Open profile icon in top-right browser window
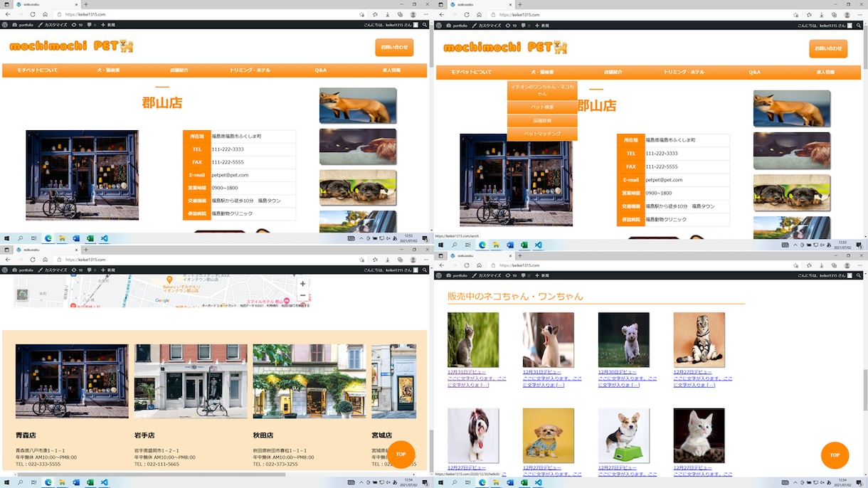Screen dimensions: 868x488 (x=847, y=14)
